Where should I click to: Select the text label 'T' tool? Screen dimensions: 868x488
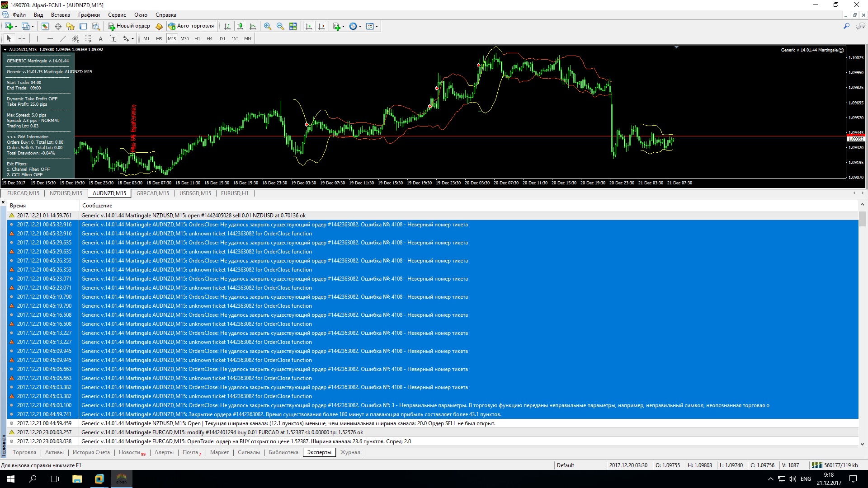(x=113, y=38)
